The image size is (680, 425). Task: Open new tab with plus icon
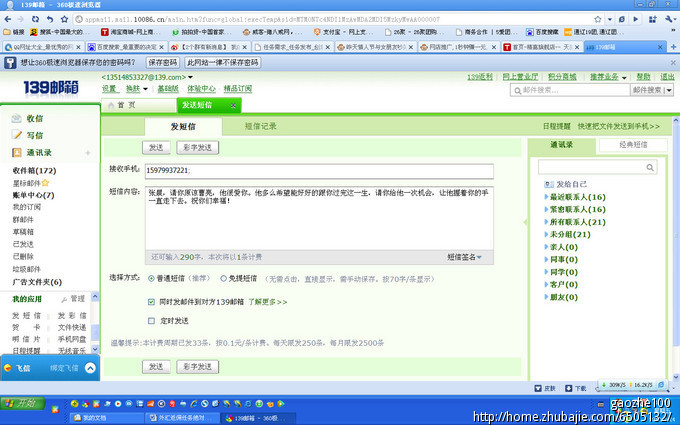673,47
